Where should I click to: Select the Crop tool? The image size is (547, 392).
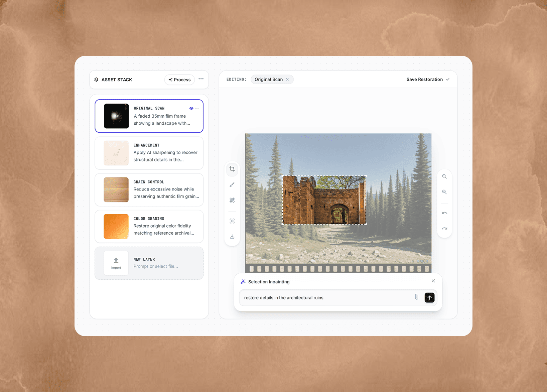[x=232, y=169]
